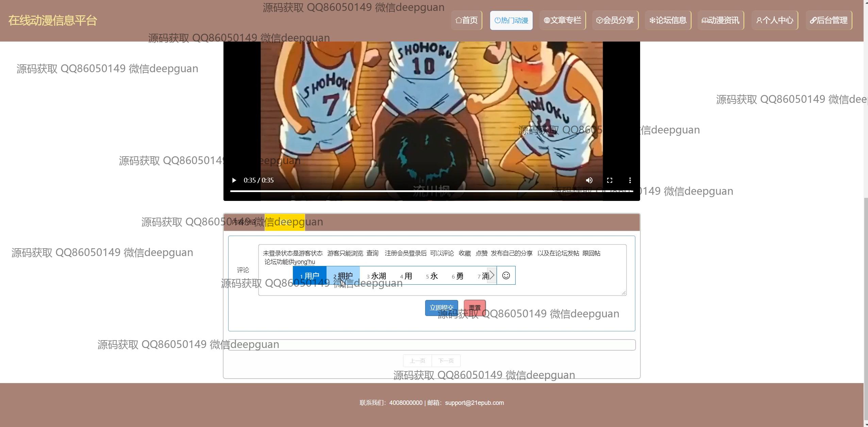The image size is (868, 427).
Task: Open the IME emoji smiley panel
Action: click(x=506, y=275)
